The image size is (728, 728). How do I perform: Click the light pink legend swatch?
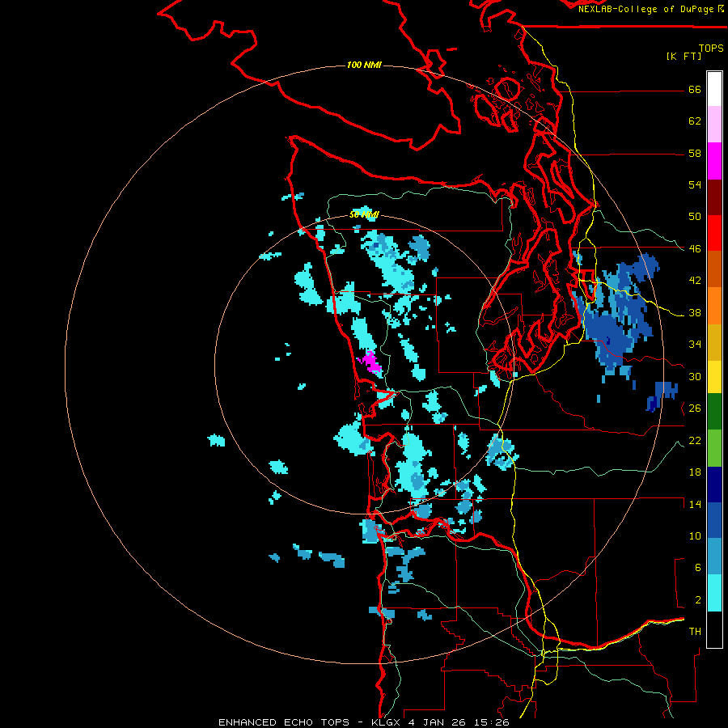point(714,124)
